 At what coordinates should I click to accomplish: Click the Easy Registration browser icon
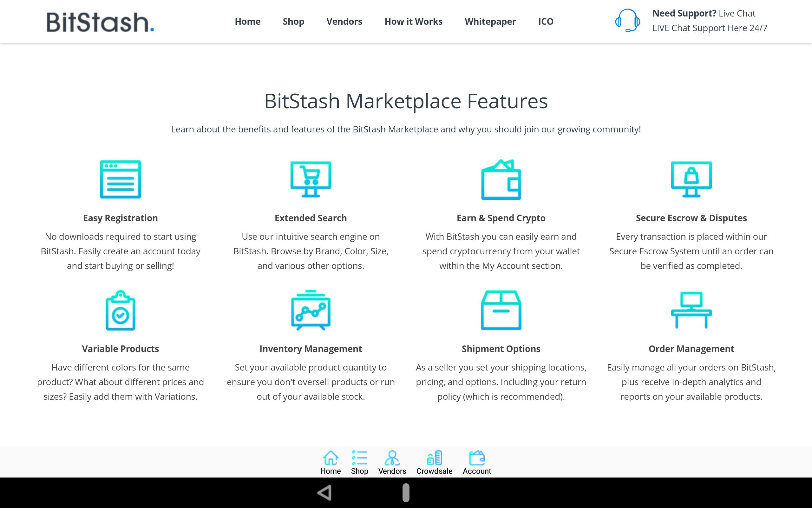[121, 179]
